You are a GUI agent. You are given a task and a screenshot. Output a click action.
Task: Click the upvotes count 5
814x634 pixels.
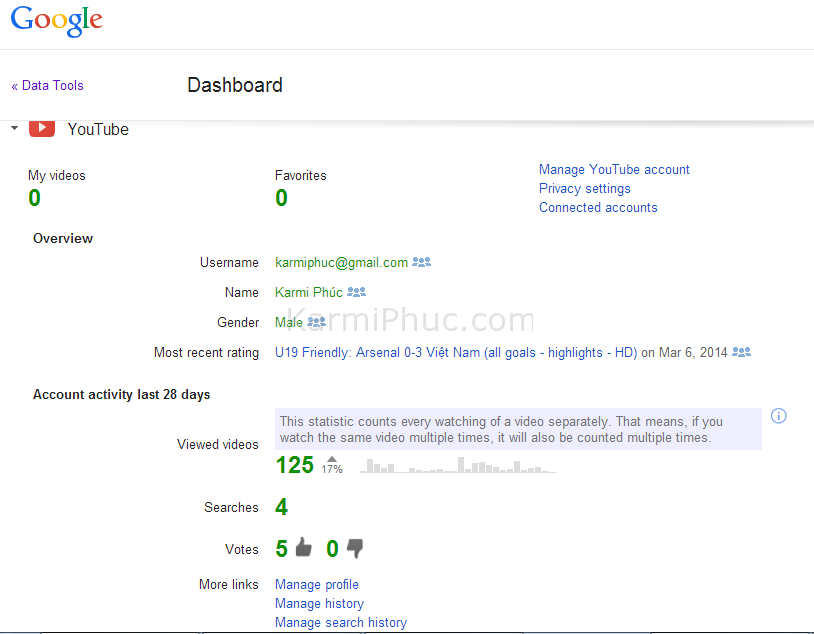(281, 549)
